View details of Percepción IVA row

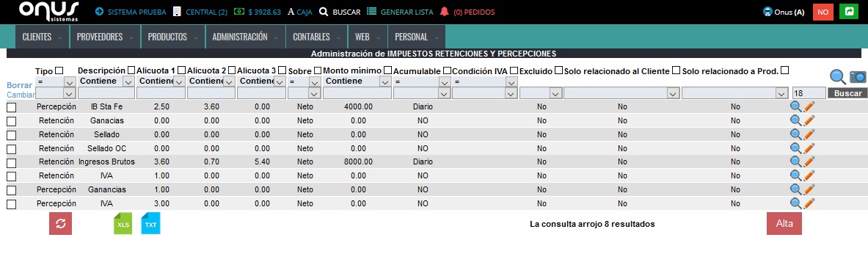(x=796, y=203)
